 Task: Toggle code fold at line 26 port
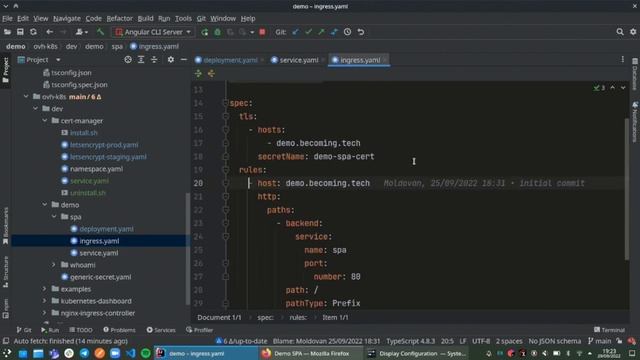click(225, 263)
